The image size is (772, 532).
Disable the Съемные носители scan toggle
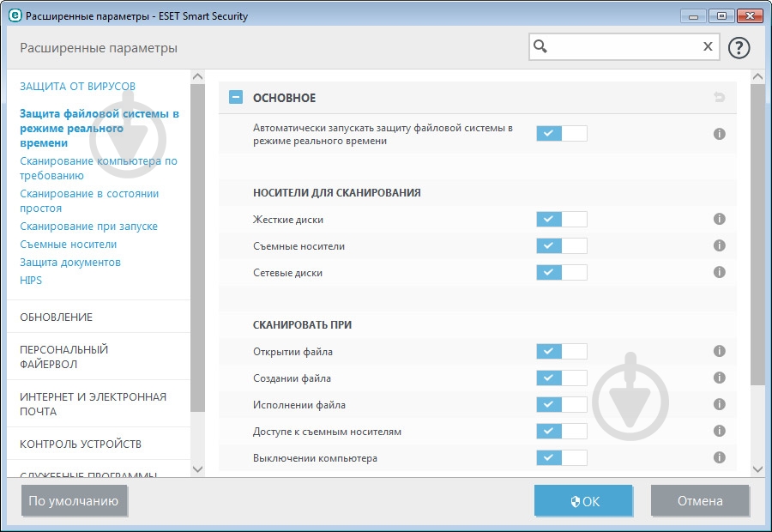pos(562,245)
